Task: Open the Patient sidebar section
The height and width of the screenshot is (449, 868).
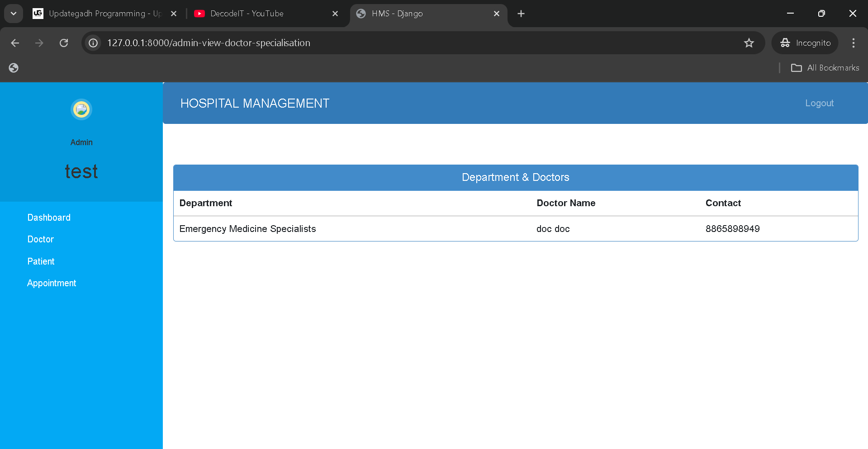Action: (x=41, y=261)
